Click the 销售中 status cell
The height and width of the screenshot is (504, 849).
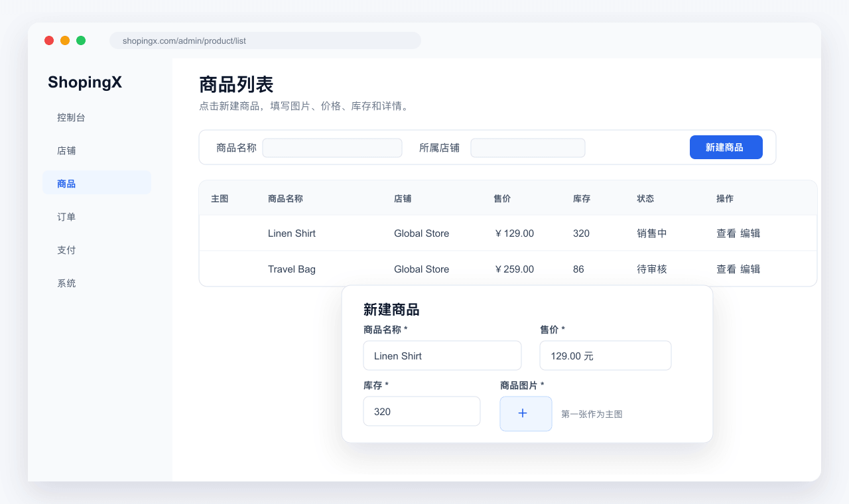[652, 233]
